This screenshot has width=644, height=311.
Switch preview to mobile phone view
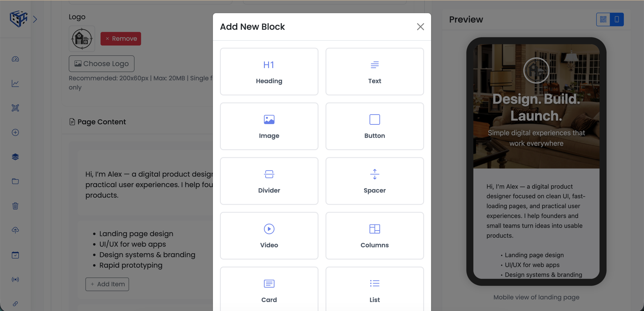coord(617,19)
